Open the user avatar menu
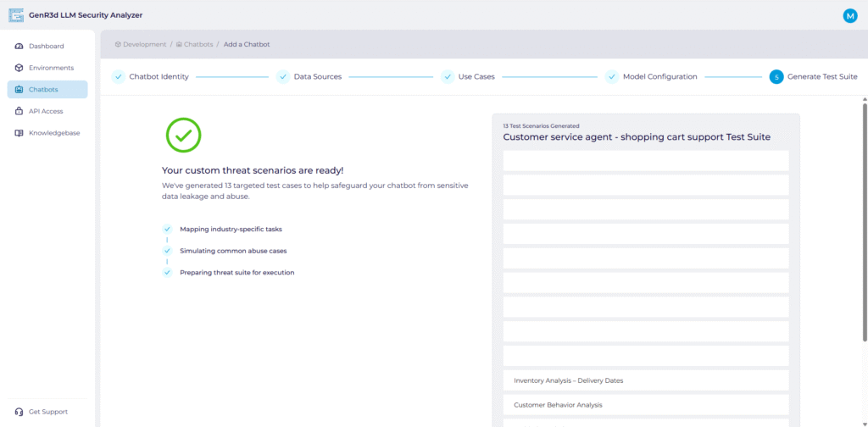 point(850,15)
